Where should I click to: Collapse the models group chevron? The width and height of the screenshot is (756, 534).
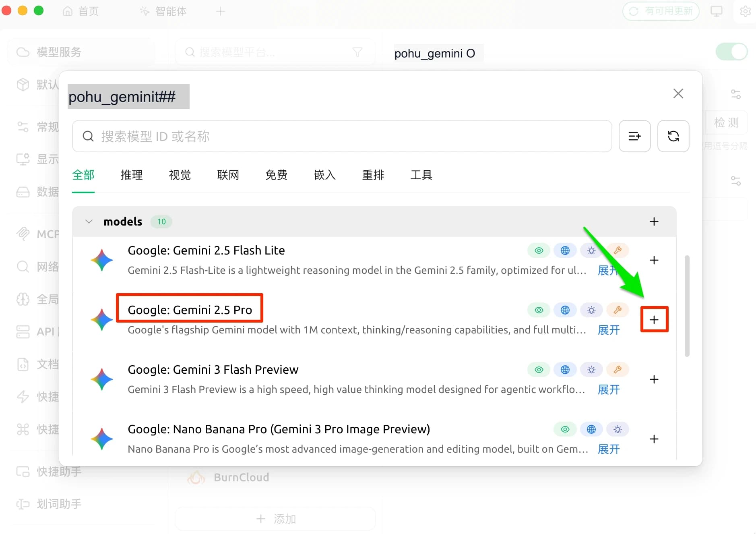tap(89, 221)
